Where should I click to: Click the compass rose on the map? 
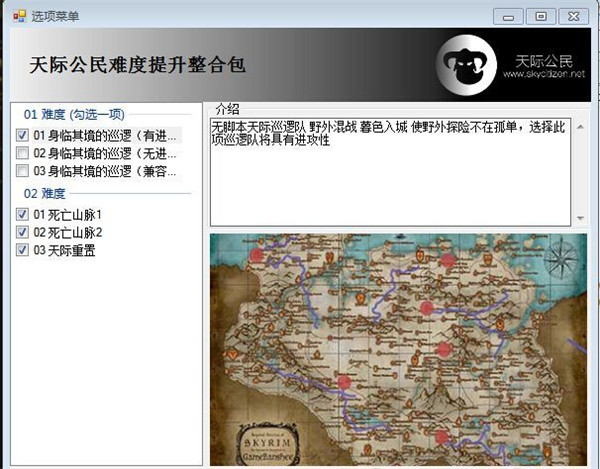561,259
